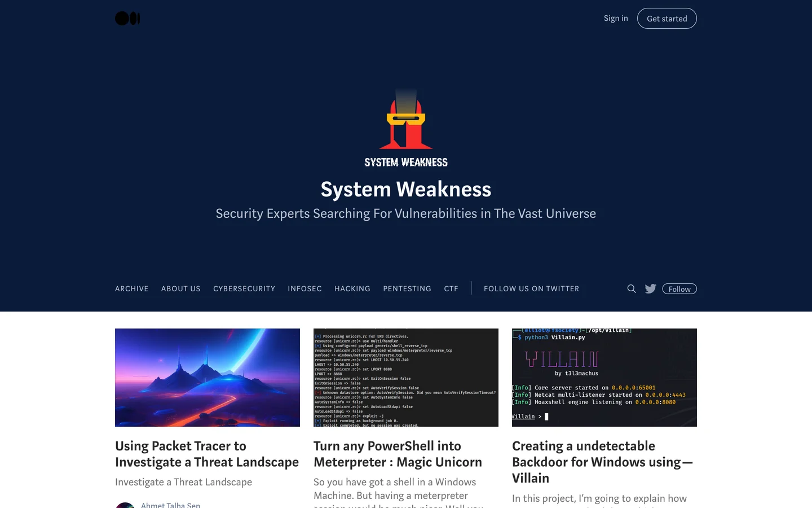812x508 pixels.
Task: Click the Twitter bird icon
Action: coord(650,288)
